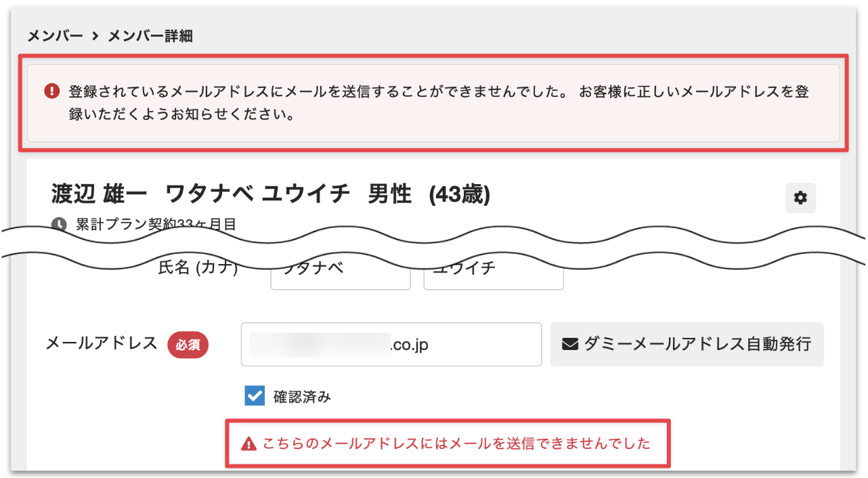Image resolution: width=868 pixels, height=478 pixels.
Task: Click the 累計プラン契約33ヶ月目 text
Action: [156, 225]
